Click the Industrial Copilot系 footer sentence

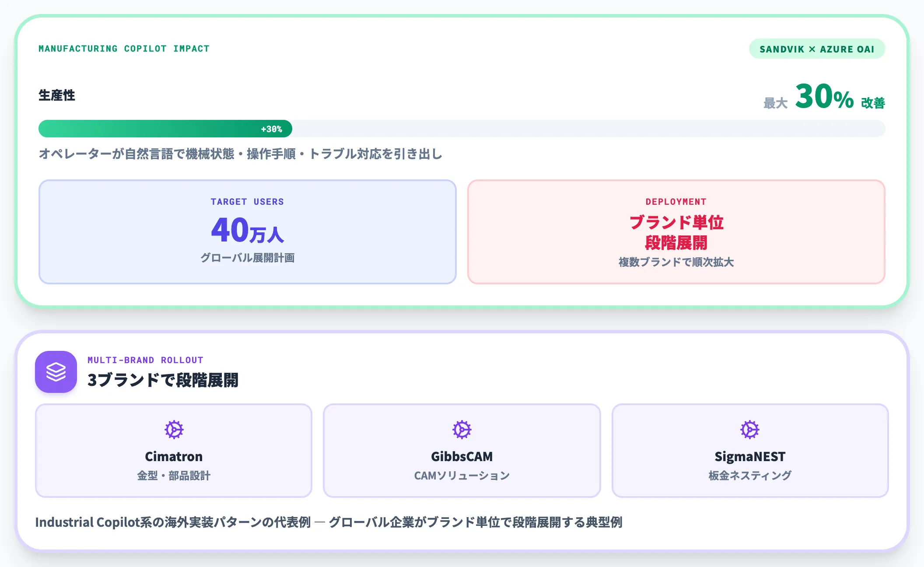click(329, 522)
